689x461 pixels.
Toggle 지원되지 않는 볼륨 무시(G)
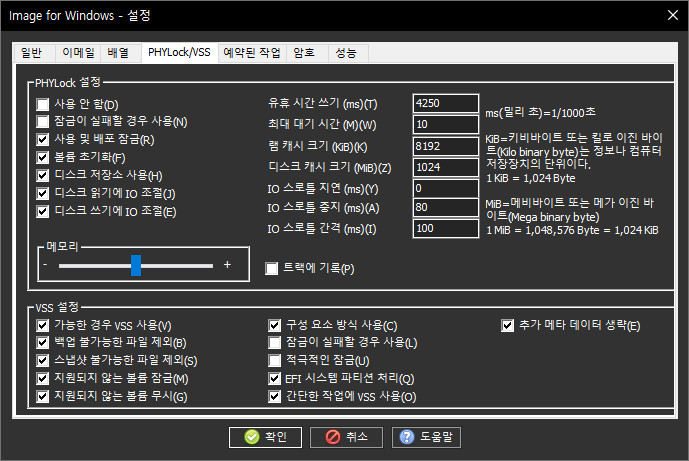pyautogui.click(x=43, y=396)
